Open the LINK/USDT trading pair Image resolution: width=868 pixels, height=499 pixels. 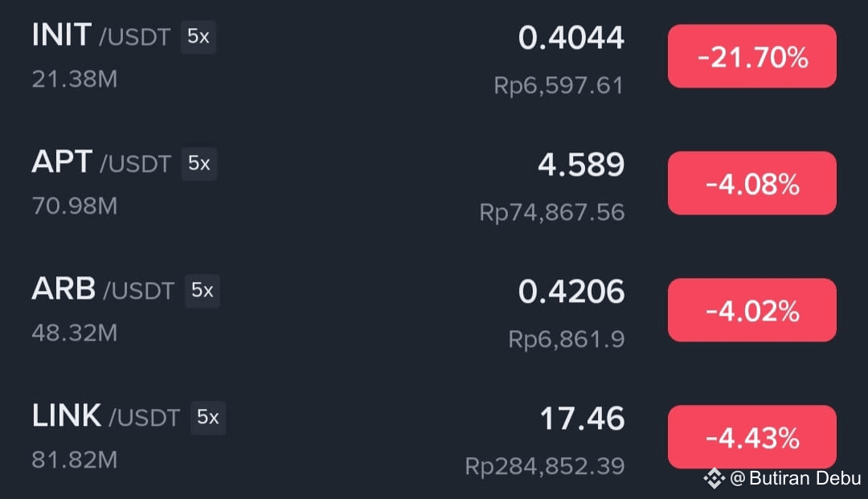pyautogui.click(x=434, y=437)
